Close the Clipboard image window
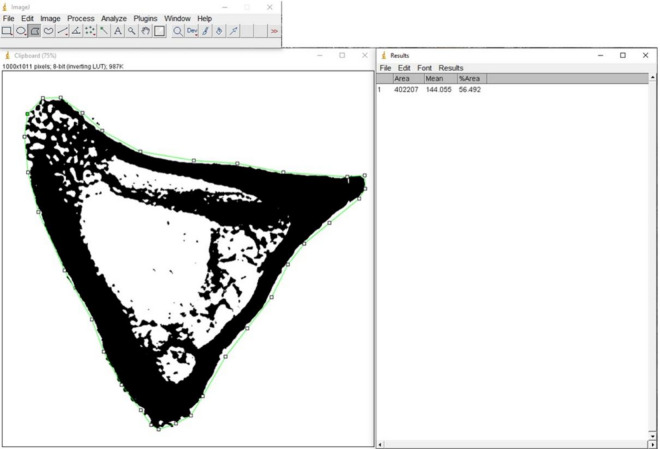The width and height of the screenshot is (660, 449). pos(365,55)
